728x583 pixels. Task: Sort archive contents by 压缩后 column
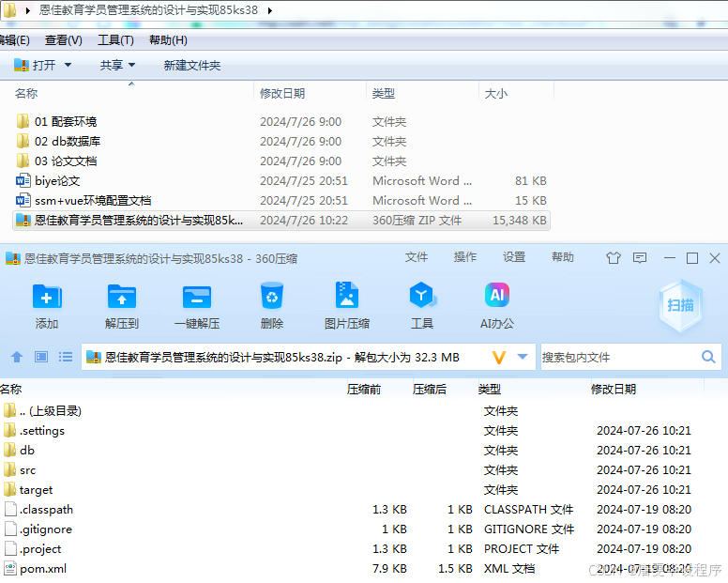tap(430, 389)
